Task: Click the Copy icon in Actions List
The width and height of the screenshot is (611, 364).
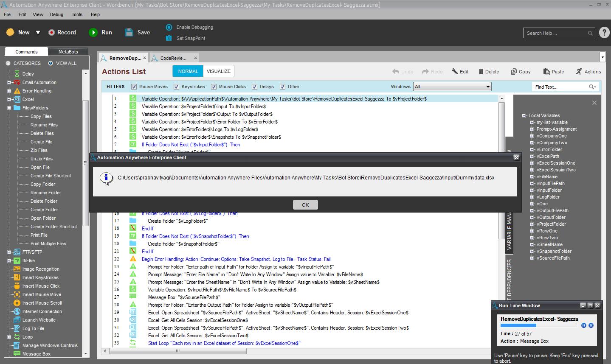Action: 514,72
